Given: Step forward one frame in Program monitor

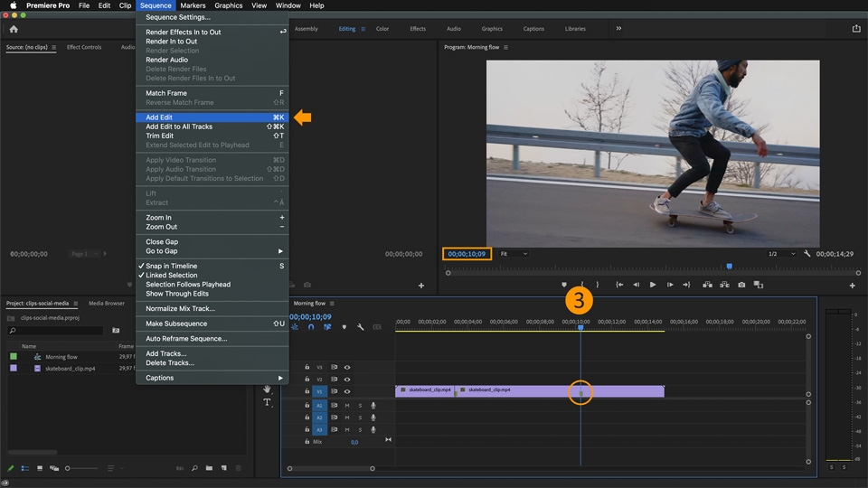Looking at the screenshot, I should 670,285.
